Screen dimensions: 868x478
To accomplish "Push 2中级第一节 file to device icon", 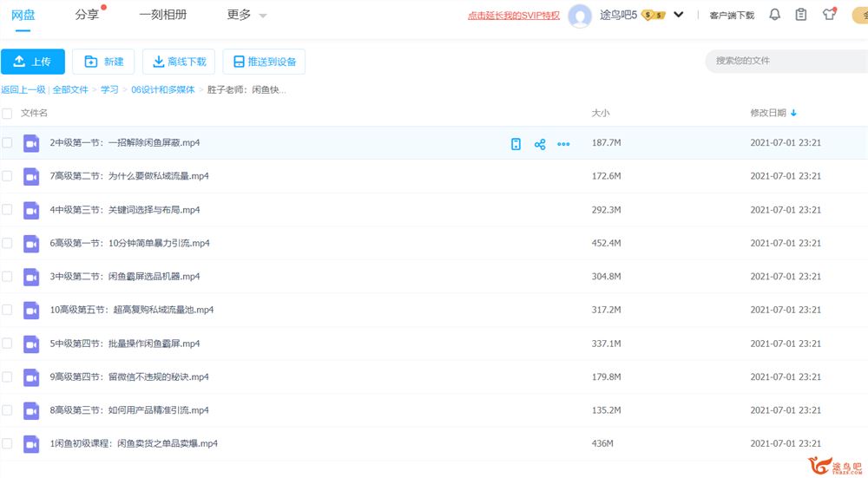I will pyautogui.click(x=516, y=144).
